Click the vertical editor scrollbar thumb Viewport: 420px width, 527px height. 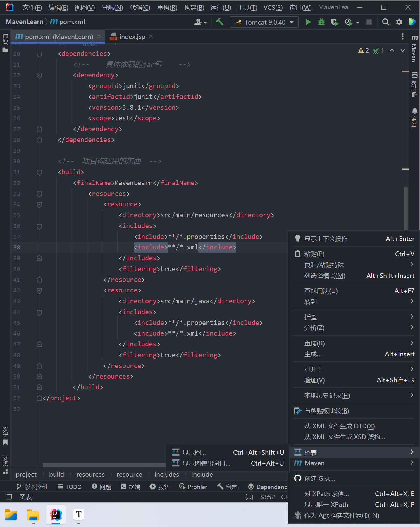click(406, 208)
